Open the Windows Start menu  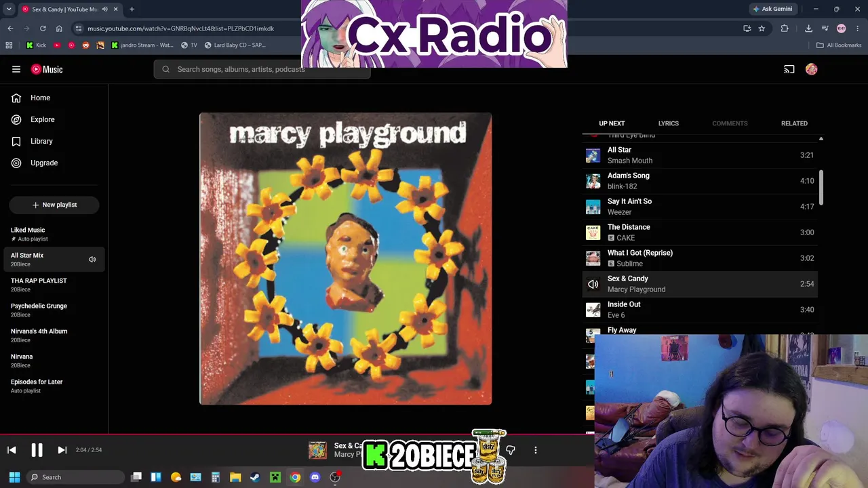click(x=14, y=477)
